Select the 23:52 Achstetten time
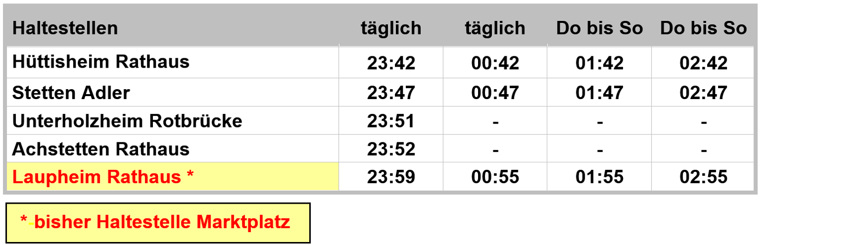Image resolution: width=868 pixels, height=245 pixels. [x=391, y=149]
